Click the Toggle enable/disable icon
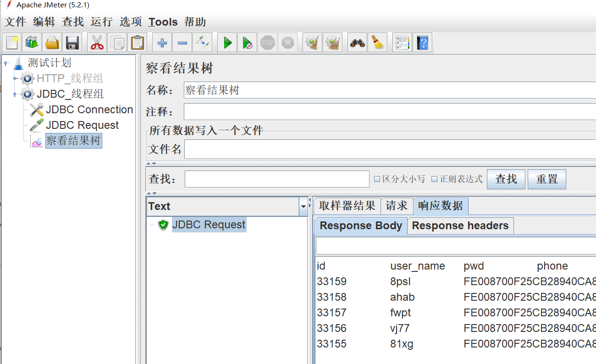 click(202, 43)
